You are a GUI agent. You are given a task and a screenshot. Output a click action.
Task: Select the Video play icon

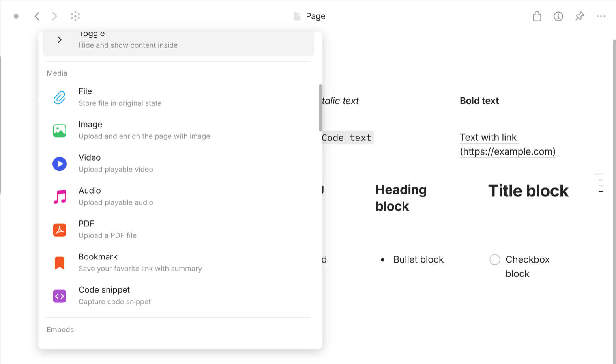[x=59, y=164]
